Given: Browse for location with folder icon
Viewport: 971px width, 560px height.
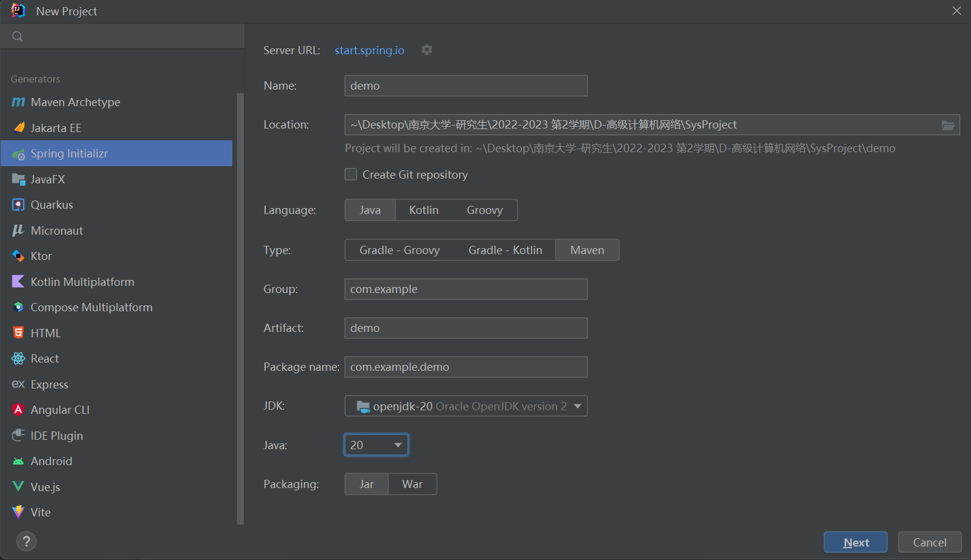Looking at the screenshot, I should pyautogui.click(x=947, y=125).
